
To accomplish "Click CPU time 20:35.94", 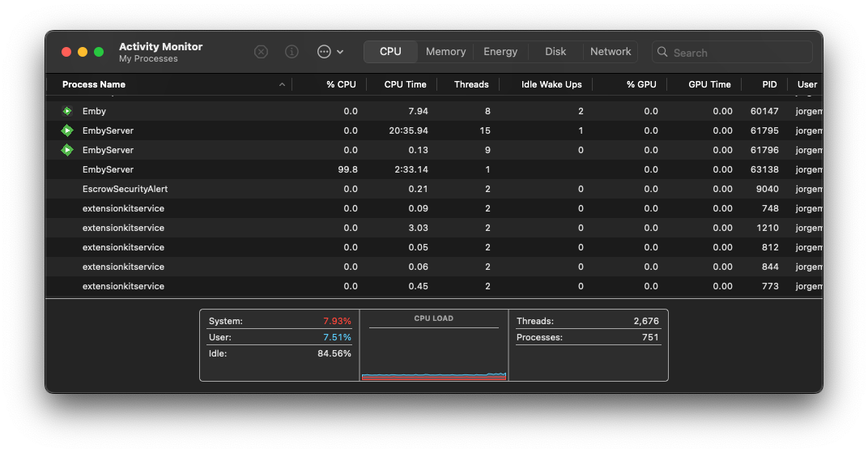I will [x=408, y=130].
